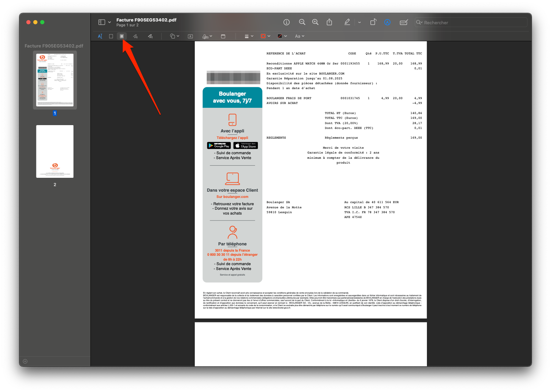
Task: Open the form filling toolbar
Action: [x=404, y=22]
